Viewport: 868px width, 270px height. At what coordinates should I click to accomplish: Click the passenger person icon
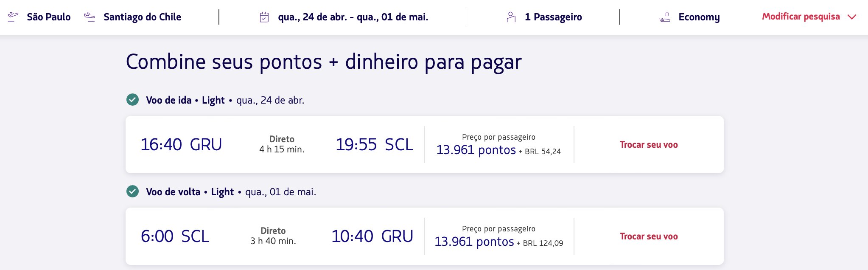coord(511,17)
